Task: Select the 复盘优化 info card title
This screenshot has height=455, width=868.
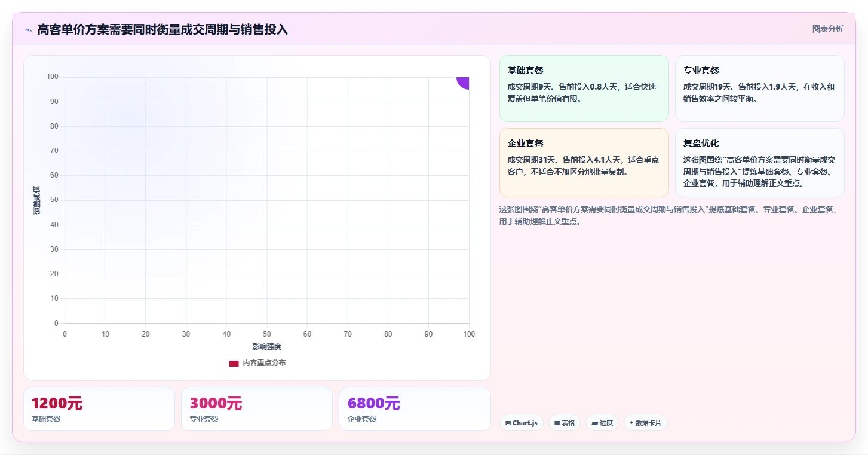Action: click(701, 143)
